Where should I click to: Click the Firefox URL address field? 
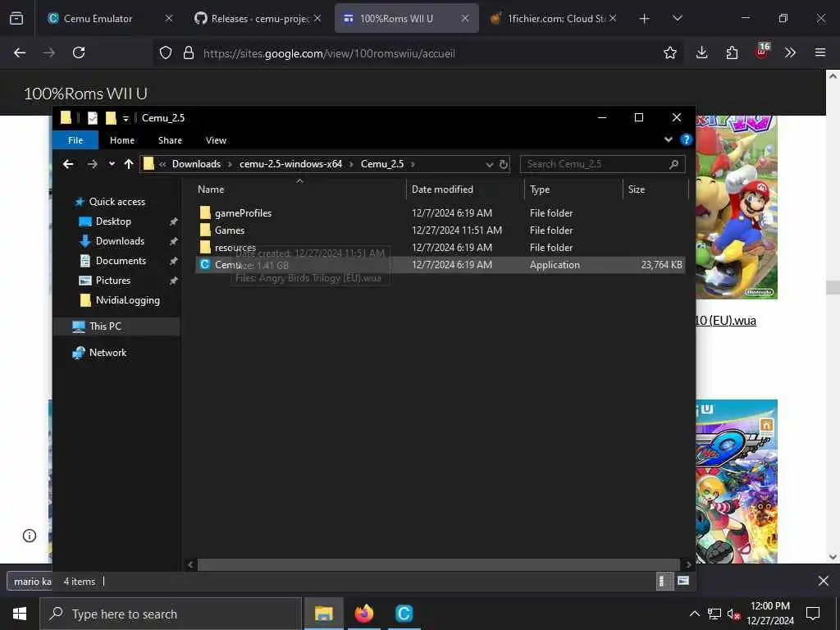point(329,53)
